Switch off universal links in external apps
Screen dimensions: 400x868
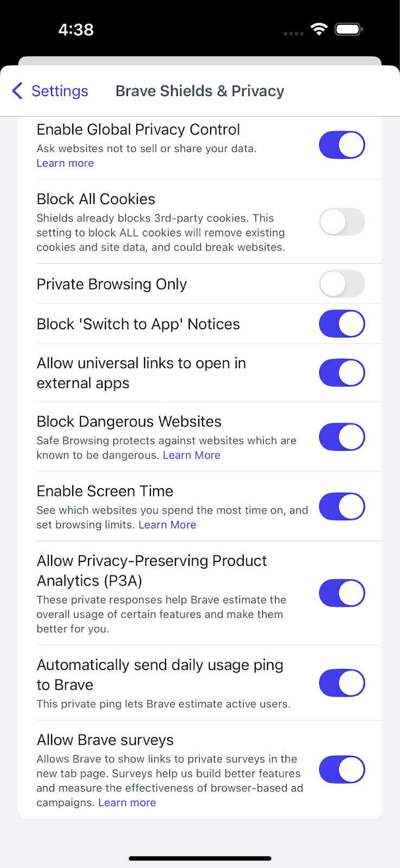pyautogui.click(x=342, y=373)
